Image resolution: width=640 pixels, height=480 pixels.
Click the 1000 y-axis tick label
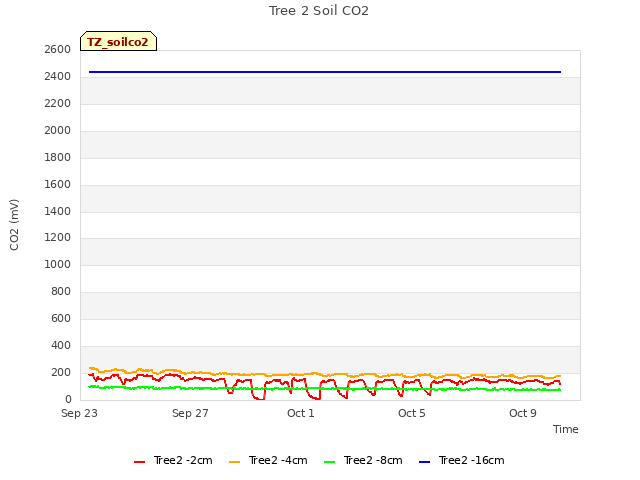58,264
